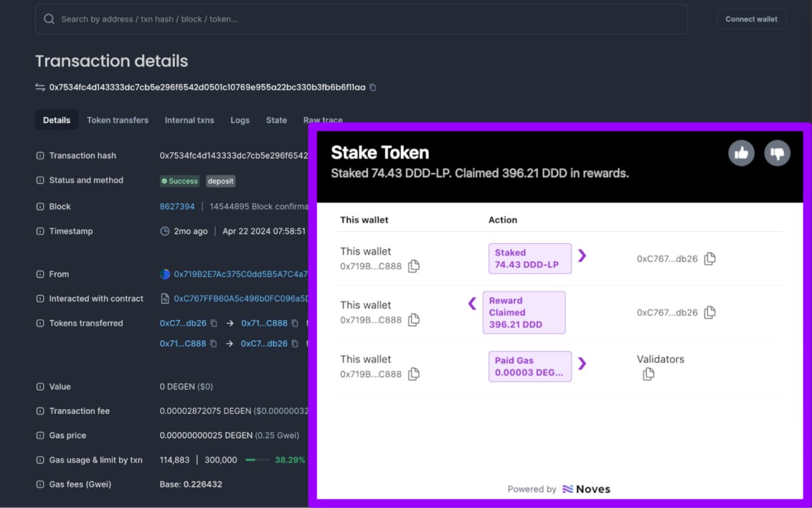This screenshot has width=812, height=508.
Task: Copy sender address 0xC7...db26 in Tokens transferred
Action: click(214, 323)
